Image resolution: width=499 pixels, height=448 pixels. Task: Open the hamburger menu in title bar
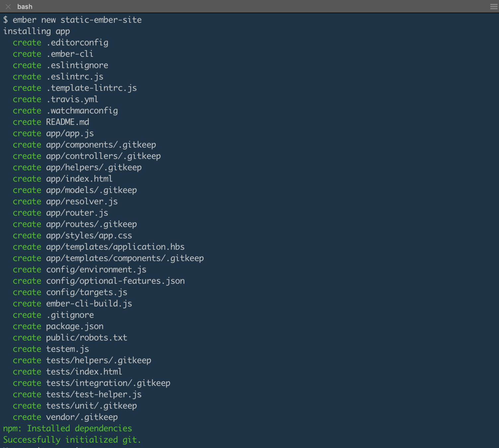(x=494, y=7)
